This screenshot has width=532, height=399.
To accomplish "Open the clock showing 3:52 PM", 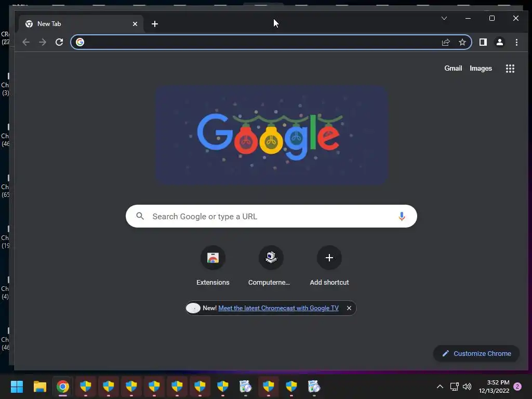I will 494,387.
